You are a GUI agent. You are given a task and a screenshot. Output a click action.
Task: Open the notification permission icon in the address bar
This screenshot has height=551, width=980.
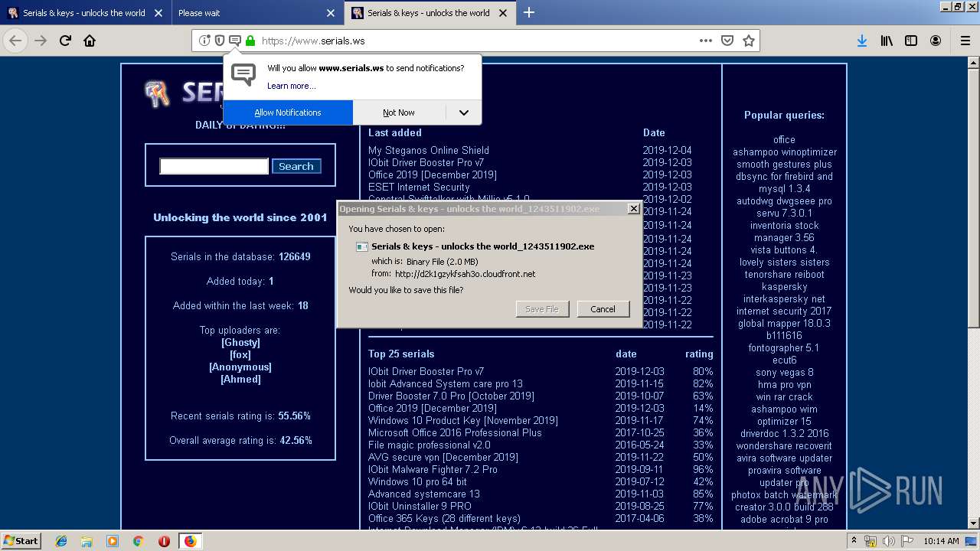click(235, 41)
